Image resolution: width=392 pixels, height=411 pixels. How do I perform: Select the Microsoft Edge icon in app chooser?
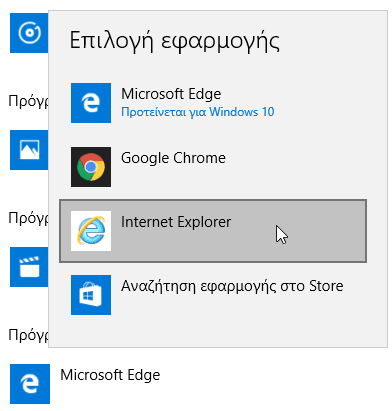pos(91,103)
